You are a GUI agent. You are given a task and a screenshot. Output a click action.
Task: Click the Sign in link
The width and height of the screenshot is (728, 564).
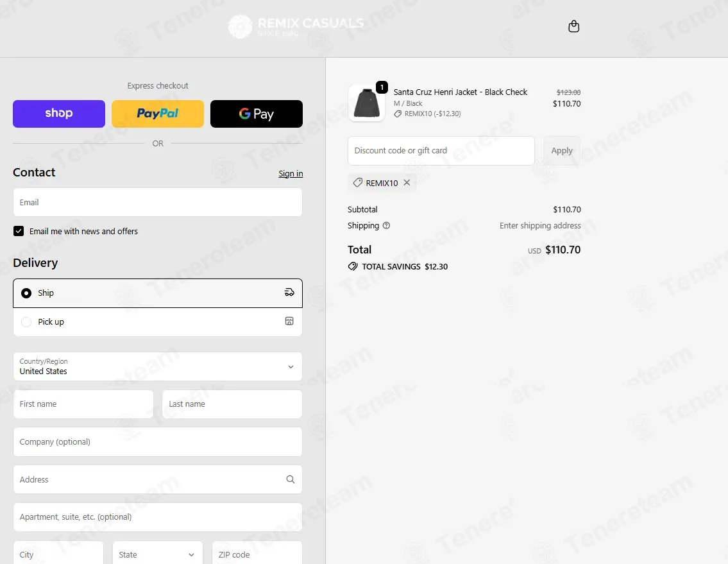[291, 173]
